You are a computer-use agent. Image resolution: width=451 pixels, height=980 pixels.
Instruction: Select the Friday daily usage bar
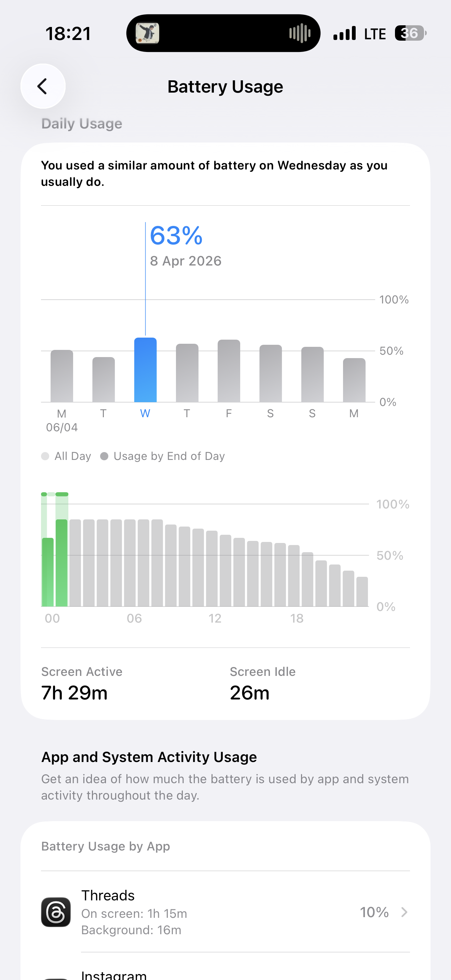pyautogui.click(x=229, y=371)
